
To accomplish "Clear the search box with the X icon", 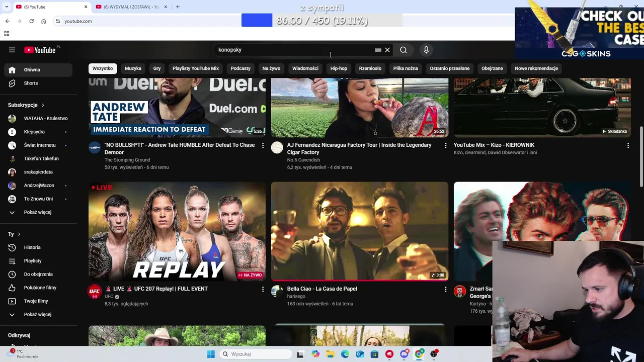I will click(x=387, y=50).
